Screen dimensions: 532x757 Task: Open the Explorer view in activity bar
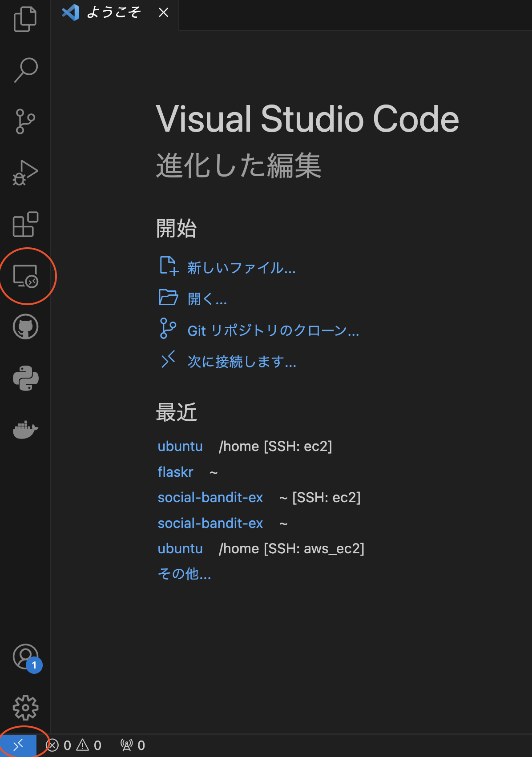click(x=25, y=19)
